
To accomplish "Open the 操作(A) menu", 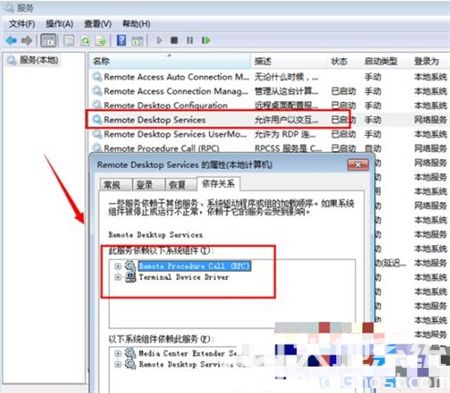I will 59,24.
